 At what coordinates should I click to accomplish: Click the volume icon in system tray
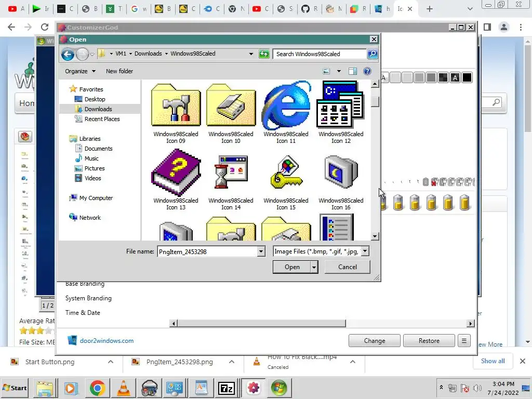point(477,388)
